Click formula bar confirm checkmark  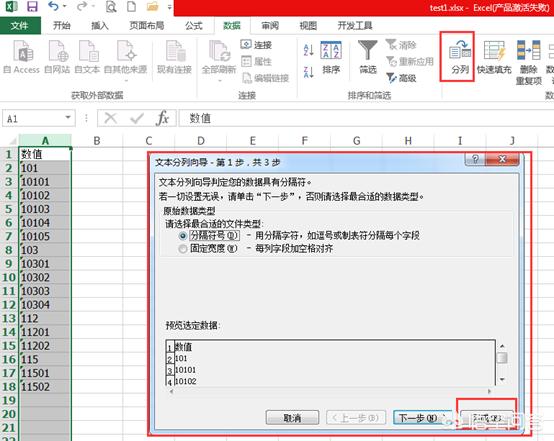coord(137,118)
